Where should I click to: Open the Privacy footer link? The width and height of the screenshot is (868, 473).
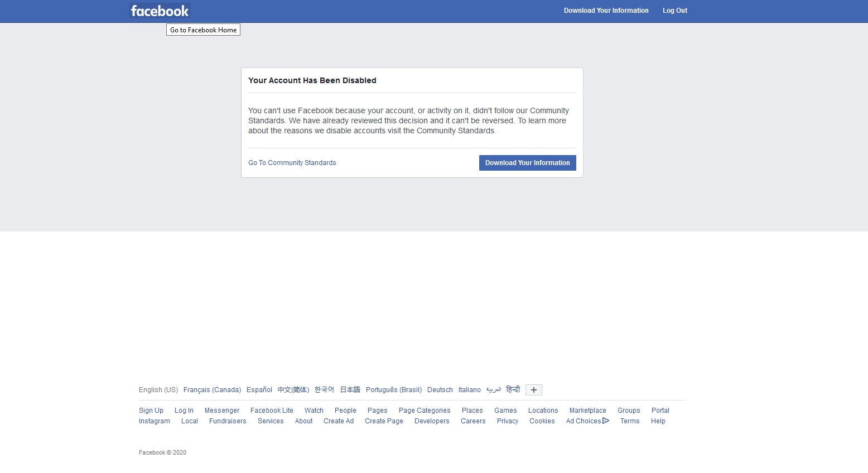508,421
